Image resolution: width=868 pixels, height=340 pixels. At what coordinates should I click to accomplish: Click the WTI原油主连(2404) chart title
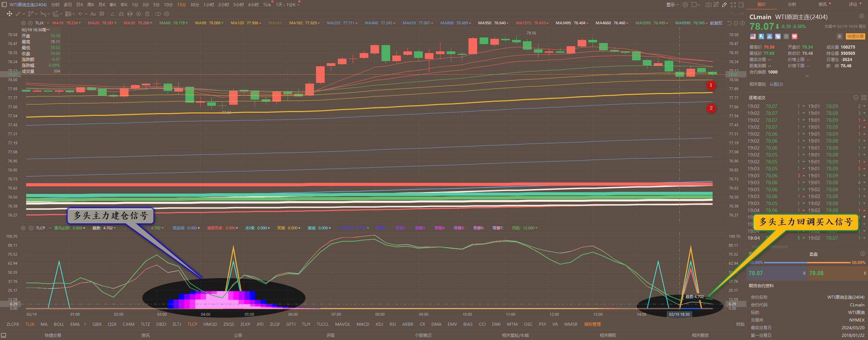pos(28,5)
